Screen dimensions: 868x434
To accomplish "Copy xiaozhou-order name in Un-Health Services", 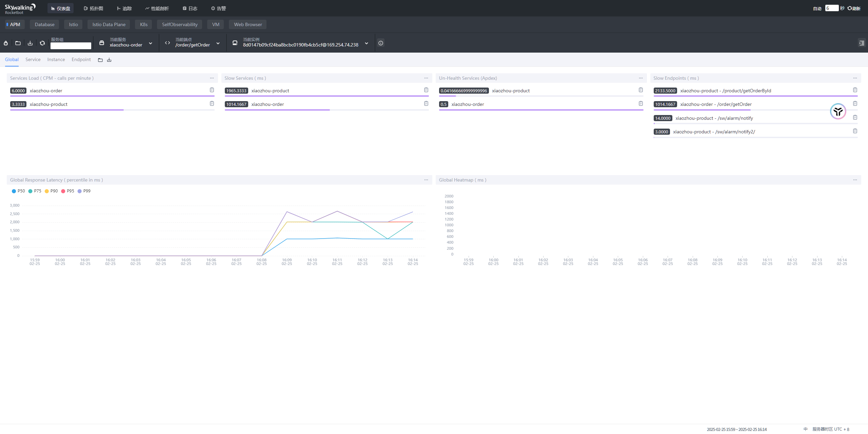I will pos(641,103).
